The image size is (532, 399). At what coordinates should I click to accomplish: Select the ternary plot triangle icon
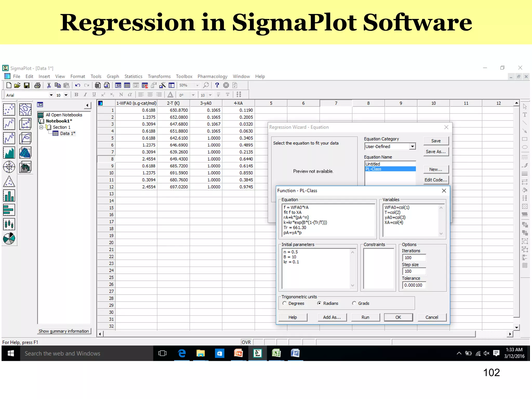click(x=9, y=181)
